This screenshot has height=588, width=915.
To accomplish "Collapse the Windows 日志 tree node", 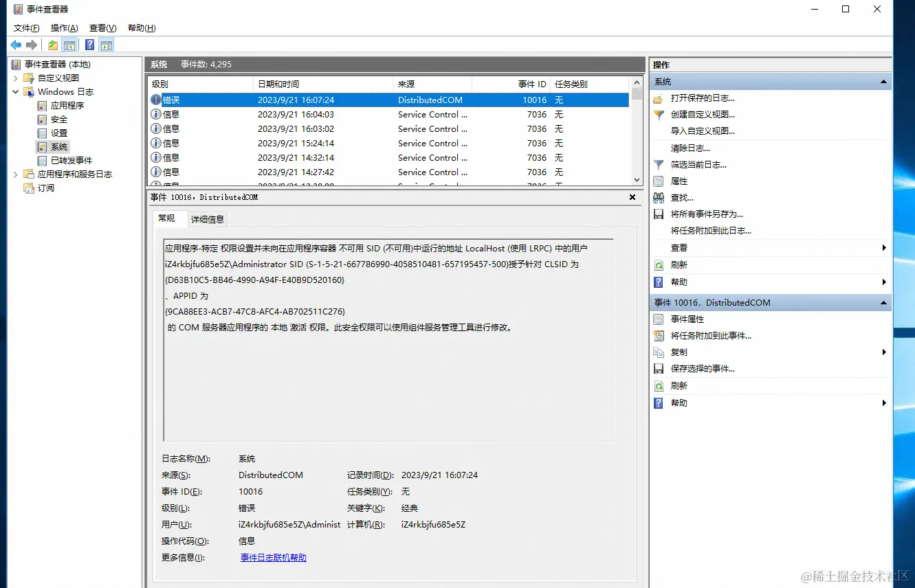I will click(16, 92).
